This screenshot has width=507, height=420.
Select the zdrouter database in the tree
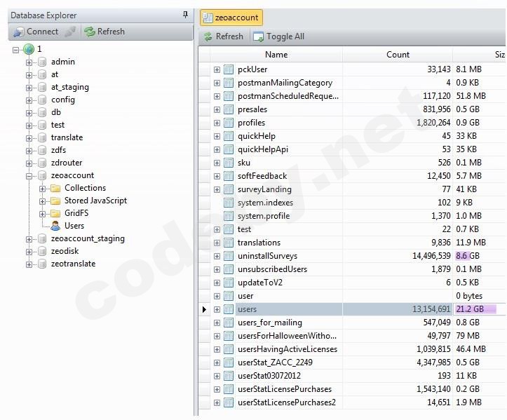click(x=67, y=163)
